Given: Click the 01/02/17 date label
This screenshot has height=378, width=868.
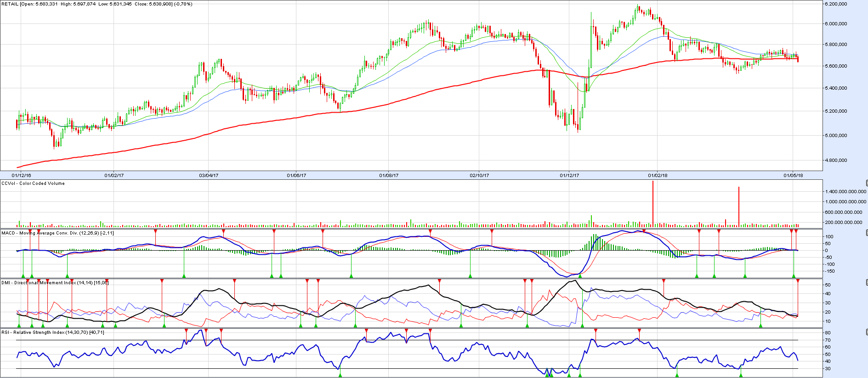Looking at the screenshot, I should [x=114, y=175].
